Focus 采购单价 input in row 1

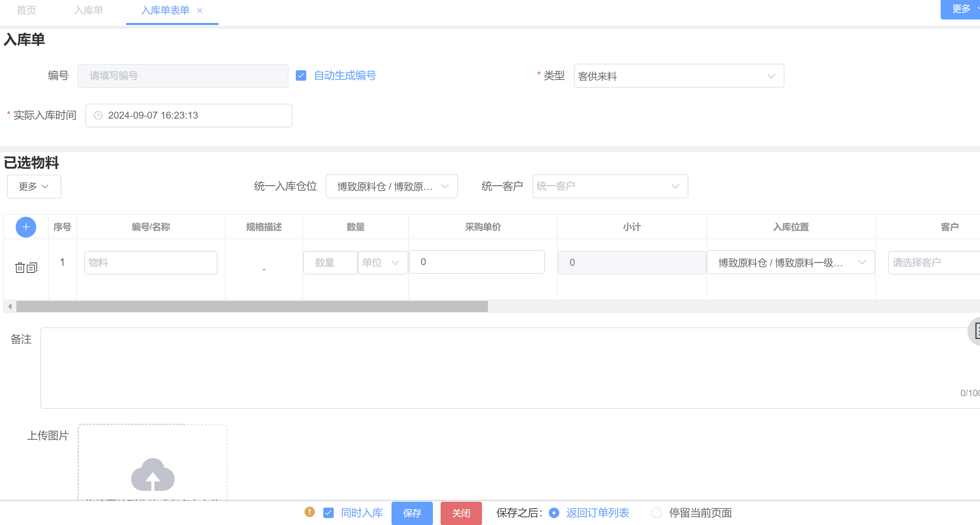tap(477, 262)
